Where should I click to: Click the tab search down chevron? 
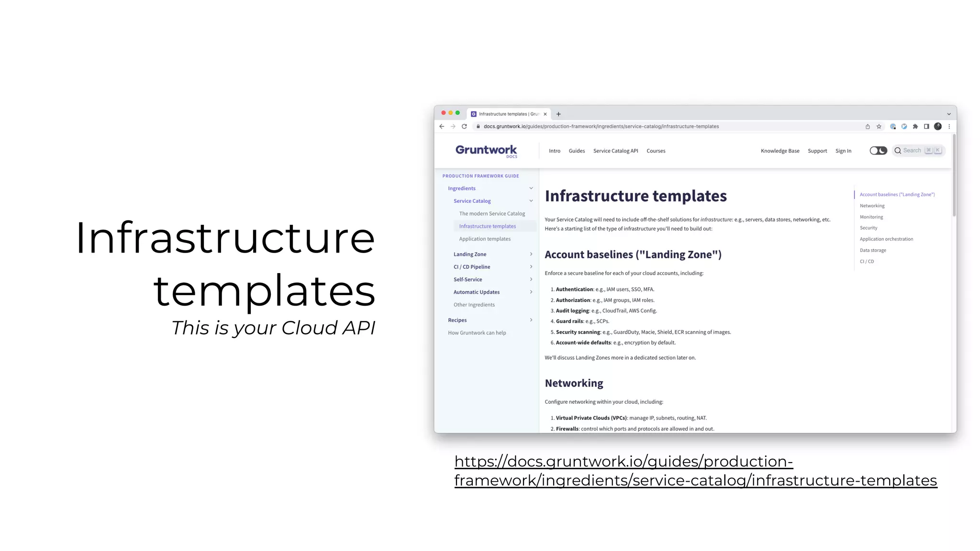949,114
